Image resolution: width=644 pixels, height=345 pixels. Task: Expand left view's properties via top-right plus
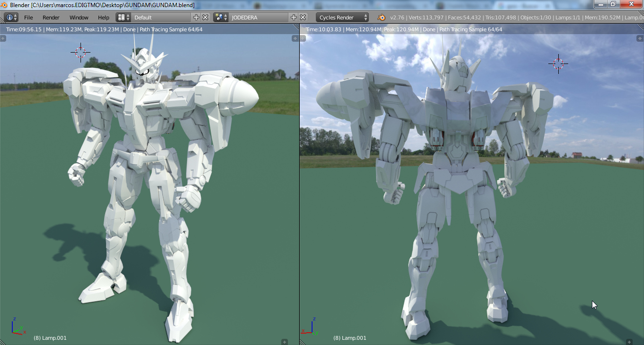295,38
